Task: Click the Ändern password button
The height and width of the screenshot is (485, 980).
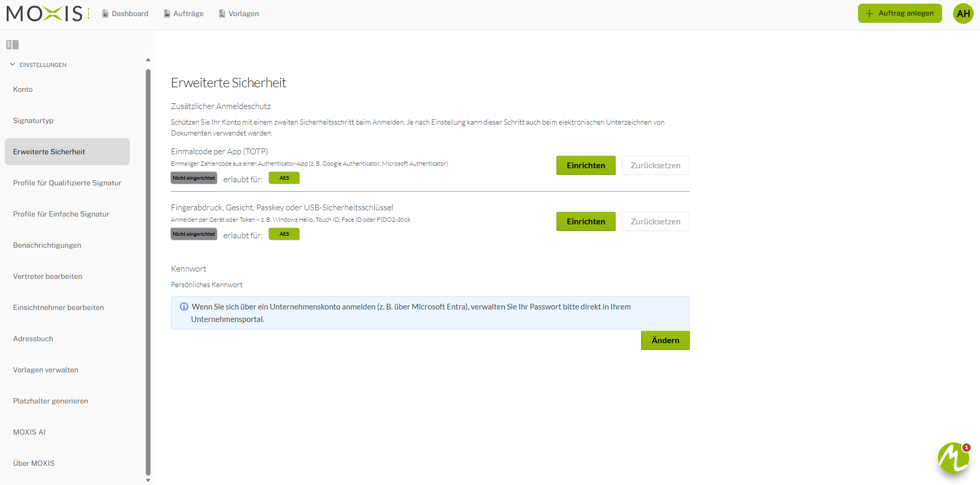Action: 665,341
